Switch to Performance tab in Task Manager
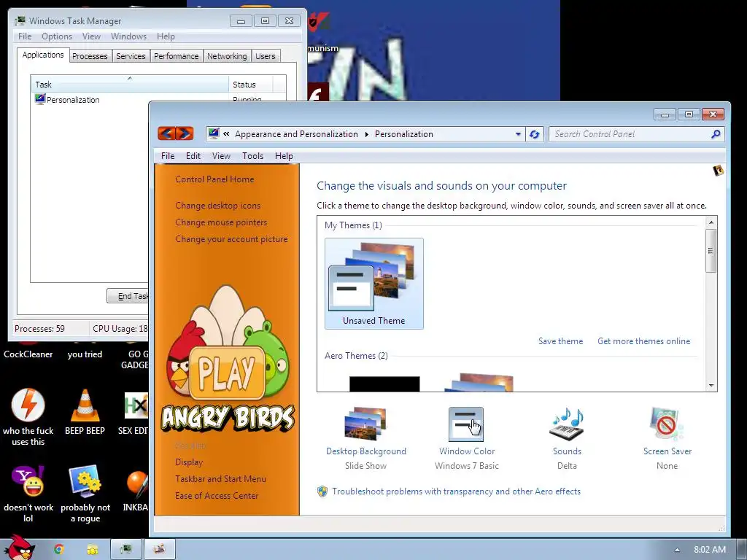The width and height of the screenshot is (747, 560). pyautogui.click(x=176, y=56)
